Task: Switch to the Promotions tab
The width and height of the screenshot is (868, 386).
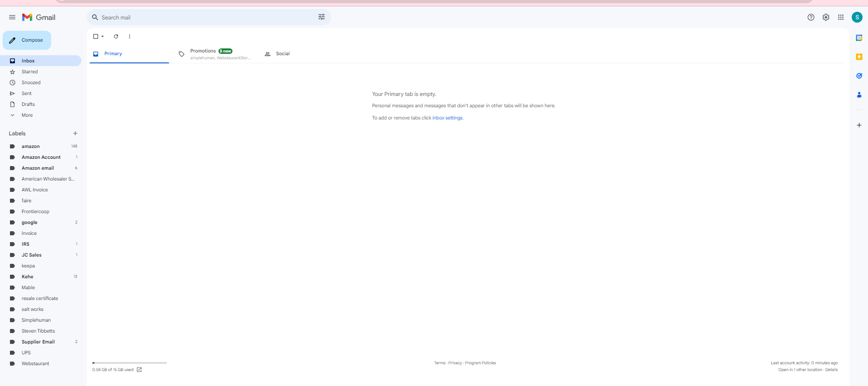Action: click(214, 53)
